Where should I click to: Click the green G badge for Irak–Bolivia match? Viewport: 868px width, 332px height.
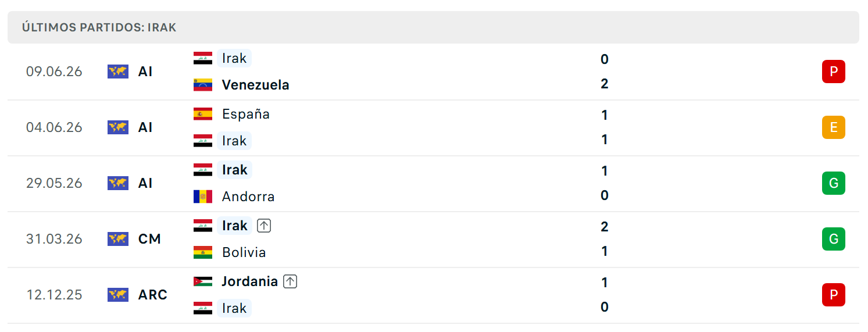pos(833,239)
